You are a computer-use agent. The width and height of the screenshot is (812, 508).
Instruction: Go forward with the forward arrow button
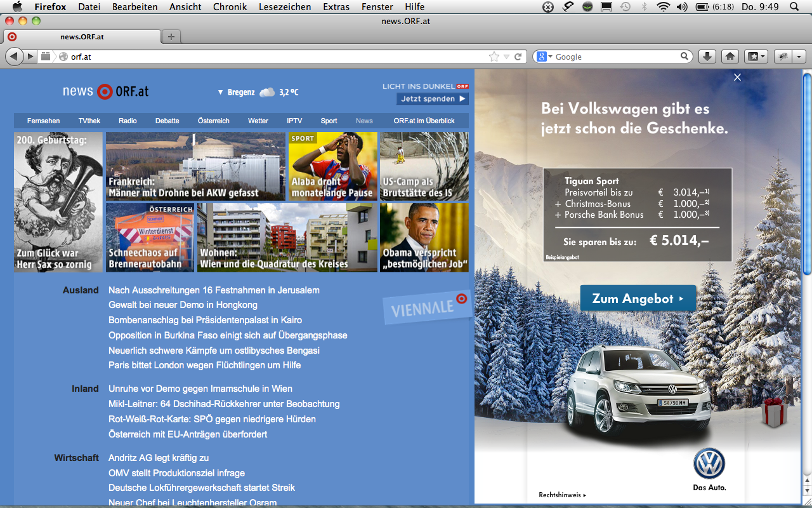coord(30,57)
